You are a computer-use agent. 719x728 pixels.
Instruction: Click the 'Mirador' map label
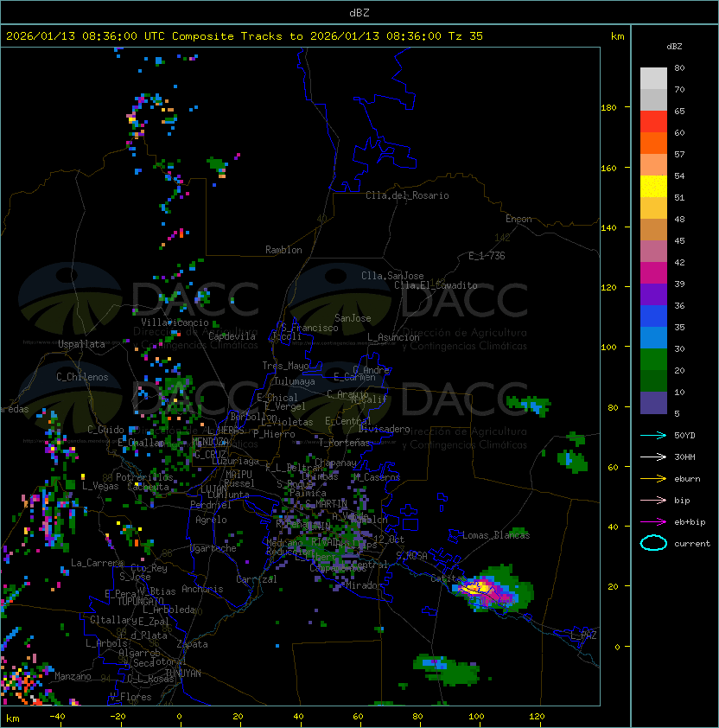364,585
